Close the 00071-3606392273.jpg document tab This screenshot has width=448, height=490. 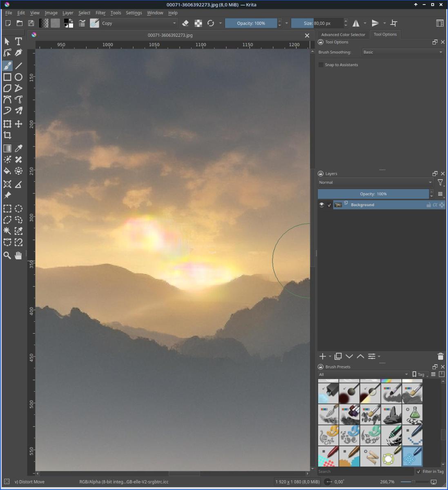coord(307,36)
